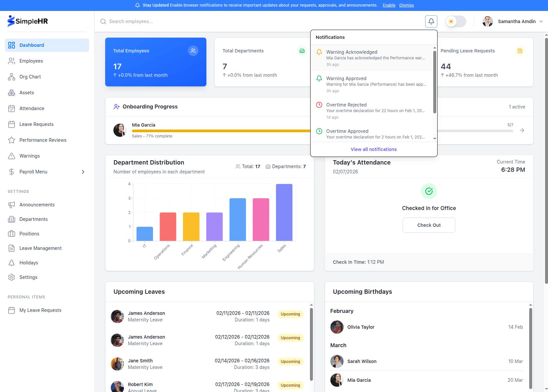The image size is (548, 392).
Task: Open Leave Management under Settings
Action: (40, 248)
